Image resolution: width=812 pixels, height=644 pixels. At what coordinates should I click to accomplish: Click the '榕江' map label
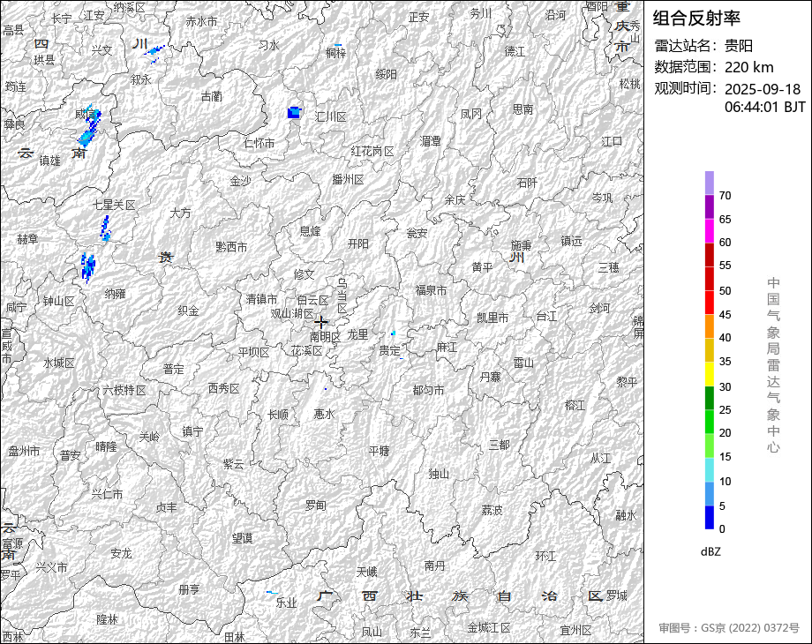coord(575,405)
